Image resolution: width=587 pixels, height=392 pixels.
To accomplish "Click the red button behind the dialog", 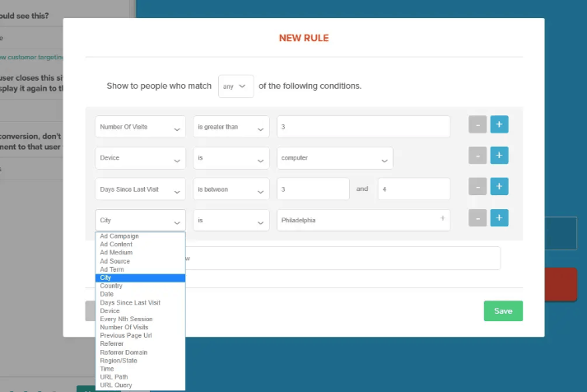I will coord(561,284).
